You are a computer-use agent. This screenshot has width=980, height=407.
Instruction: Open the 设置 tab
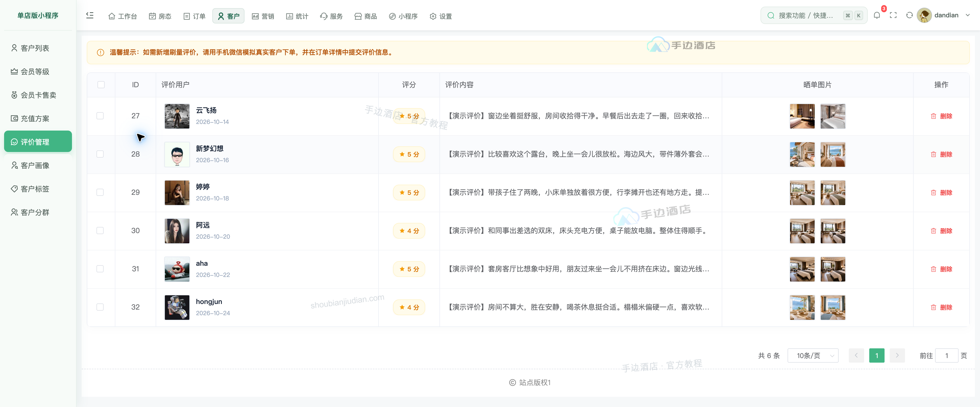click(440, 16)
